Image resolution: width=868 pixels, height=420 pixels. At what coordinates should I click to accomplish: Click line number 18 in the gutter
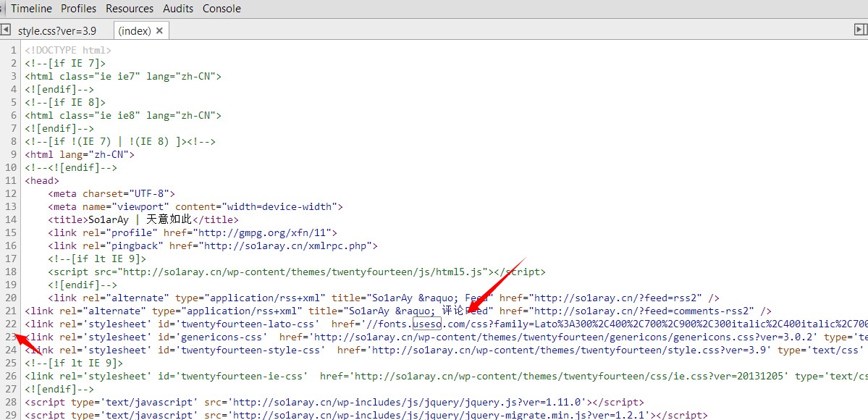[x=11, y=272]
